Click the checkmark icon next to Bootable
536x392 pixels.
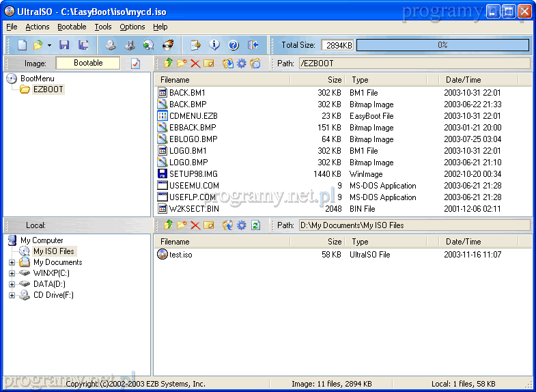[x=135, y=64]
